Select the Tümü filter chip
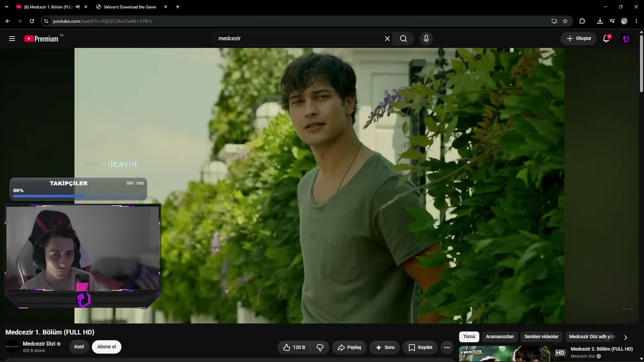This screenshot has height=362, width=644. (469, 337)
